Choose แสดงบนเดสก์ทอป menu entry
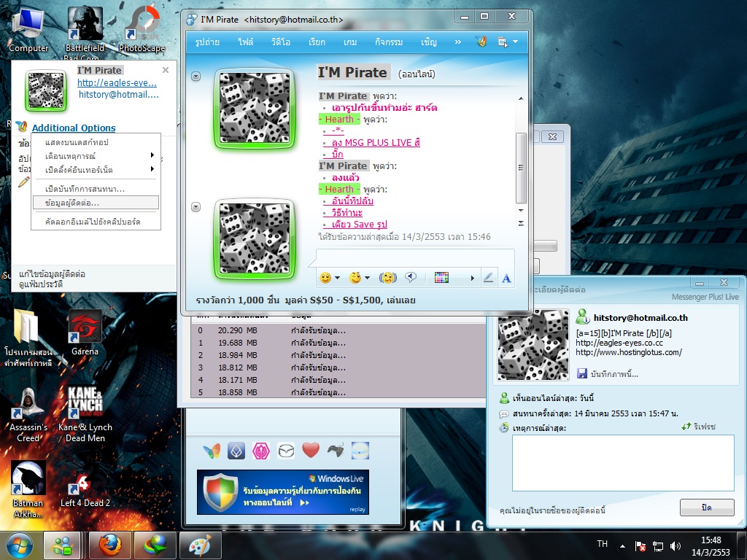The image size is (747, 560). click(96, 142)
